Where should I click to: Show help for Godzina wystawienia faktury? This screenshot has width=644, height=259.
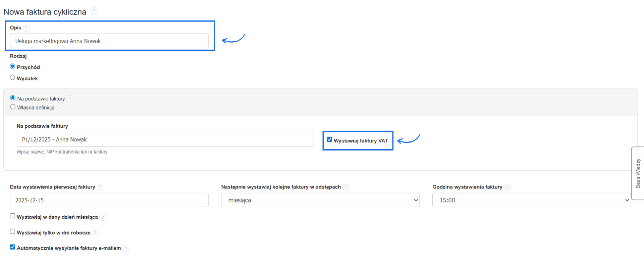coord(507,187)
